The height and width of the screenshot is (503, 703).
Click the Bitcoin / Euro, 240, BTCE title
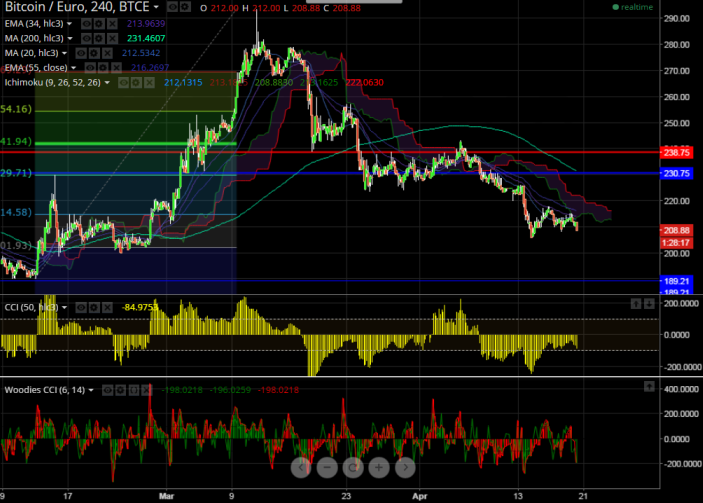point(77,7)
